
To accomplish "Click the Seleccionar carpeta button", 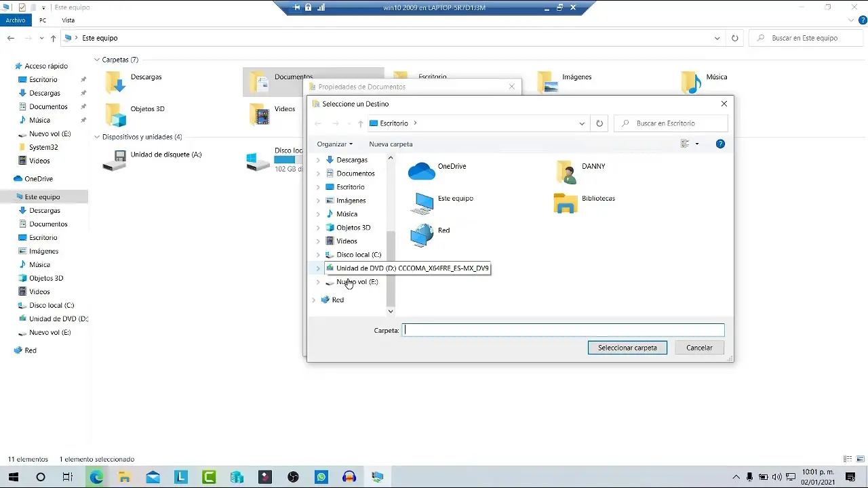I will tap(627, 348).
